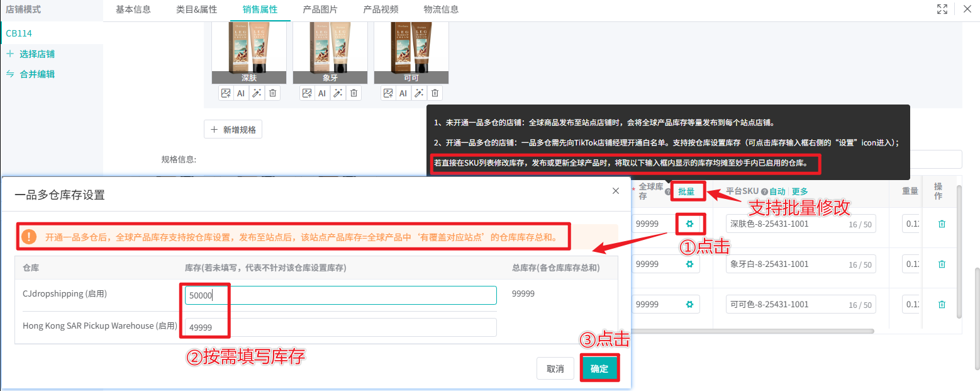The width and height of the screenshot is (980, 391).
Task: Delete the 可可色-8-25431-1001 SKU row
Action: 942,304
